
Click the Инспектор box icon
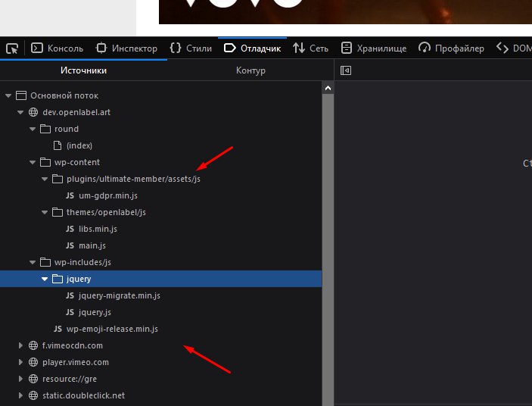[101, 48]
